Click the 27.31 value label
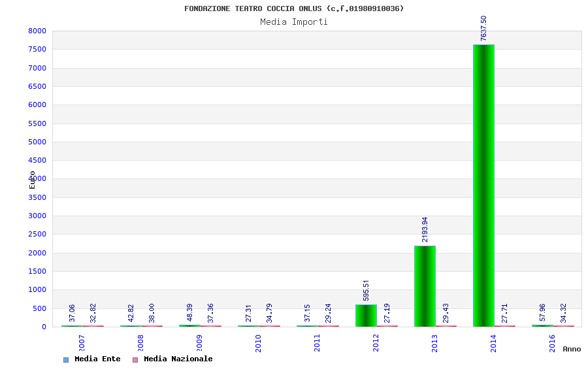The image size is (588, 392). tap(248, 313)
